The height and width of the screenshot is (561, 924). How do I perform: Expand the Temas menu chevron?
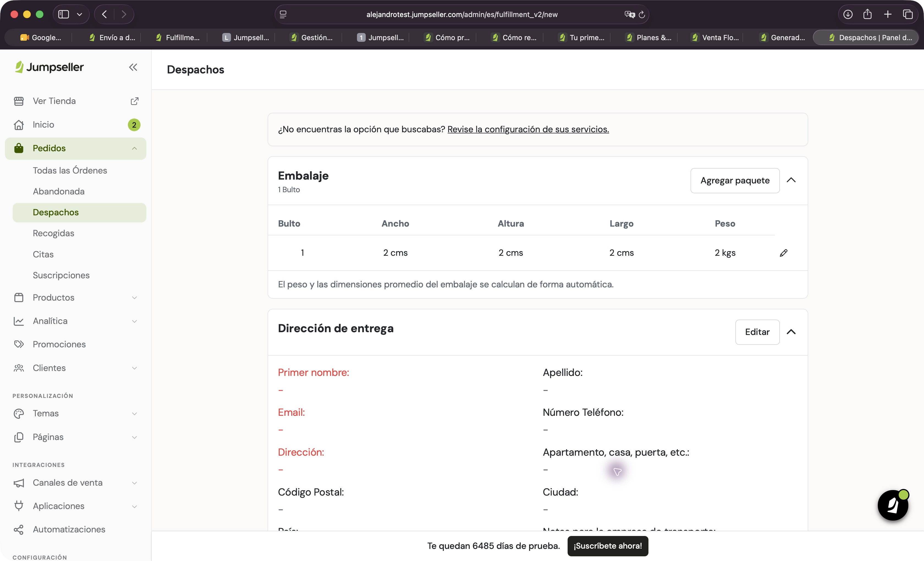coord(134,414)
